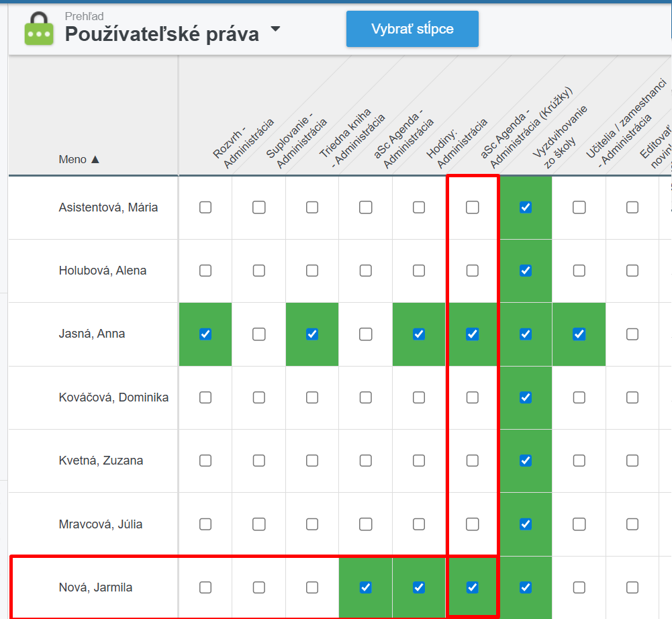Viewport: 672px width, 619px height.
Task: Uncheck Rozvrh - Administrácia for Jasná, Anna
Action: click(205, 334)
